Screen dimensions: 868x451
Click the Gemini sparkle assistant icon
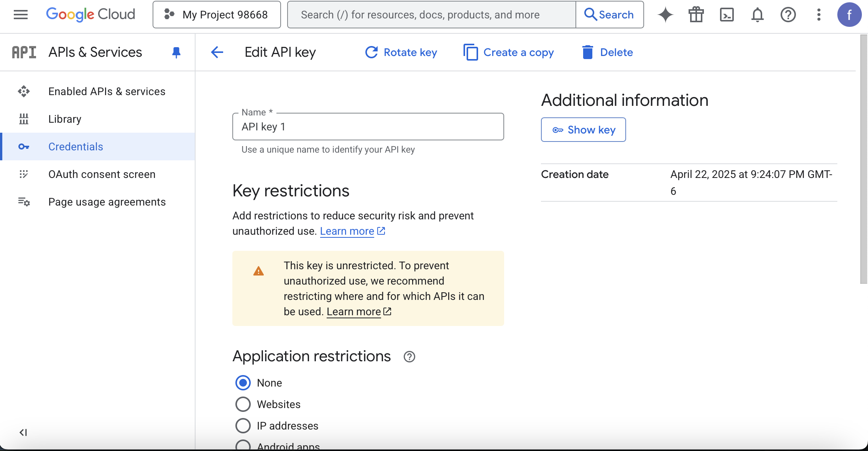[665, 15]
